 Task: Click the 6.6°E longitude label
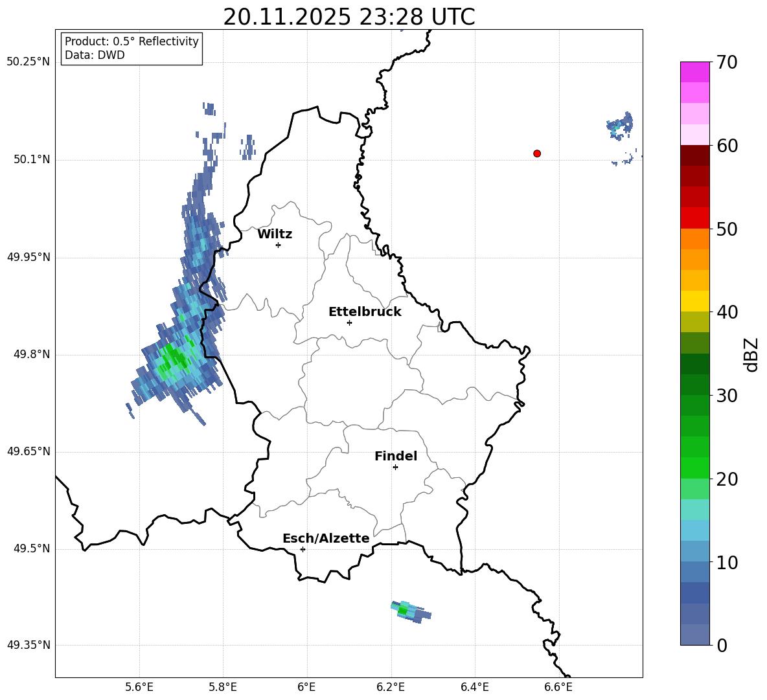(558, 687)
